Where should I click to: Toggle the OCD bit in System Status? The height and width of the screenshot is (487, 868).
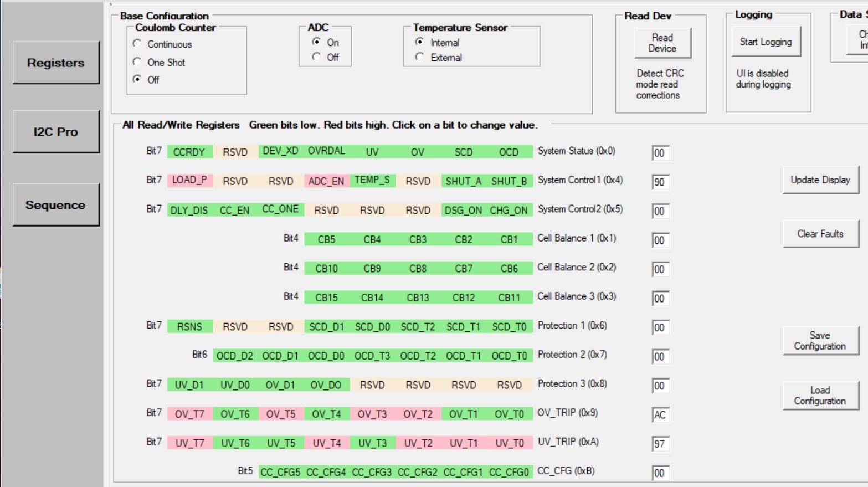point(509,152)
